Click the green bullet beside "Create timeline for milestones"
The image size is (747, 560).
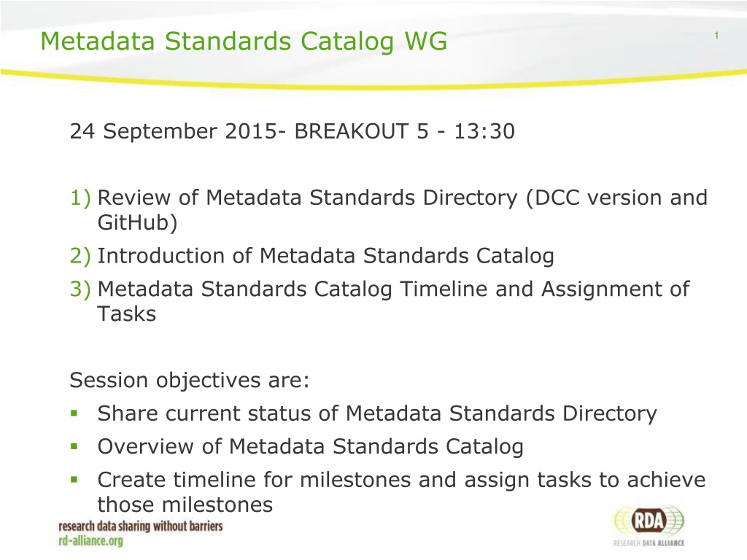[74, 481]
